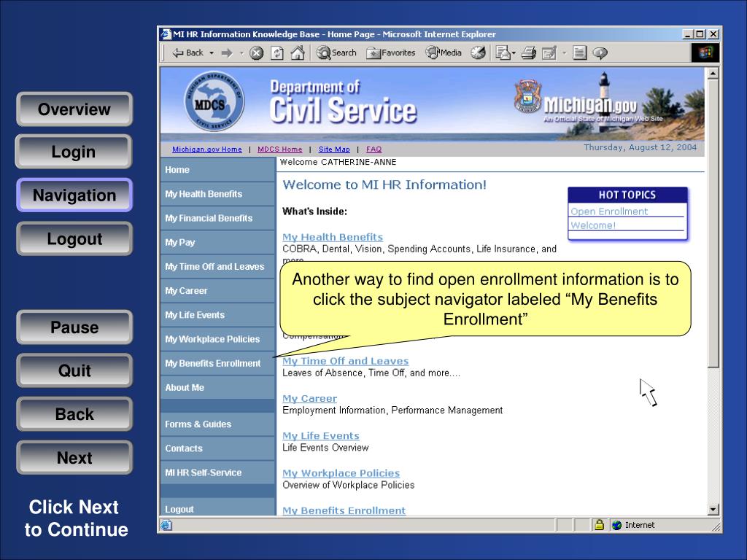Click the tutorial Logout button on the left panel
The height and width of the screenshot is (560, 747).
click(x=74, y=238)
